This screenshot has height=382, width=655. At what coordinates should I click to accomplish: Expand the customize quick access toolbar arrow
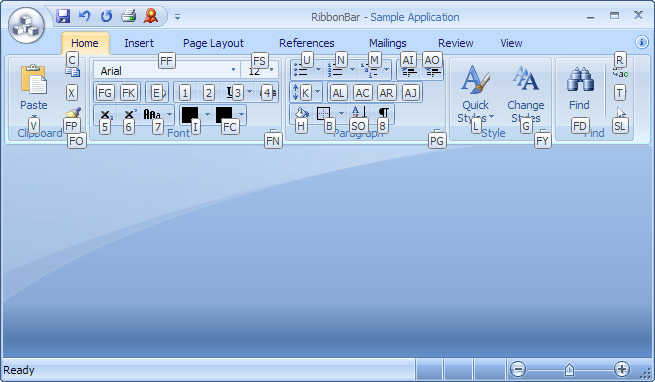tap(177, 17)
